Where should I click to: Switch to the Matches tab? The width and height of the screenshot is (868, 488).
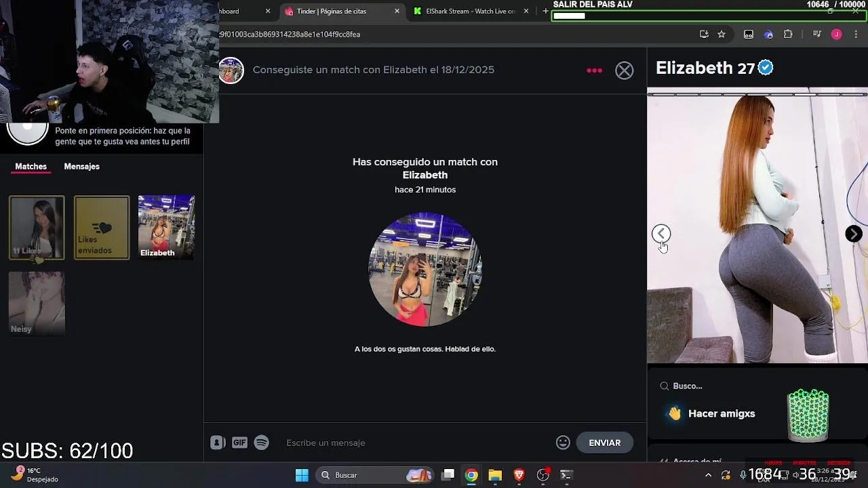[31, 167]
